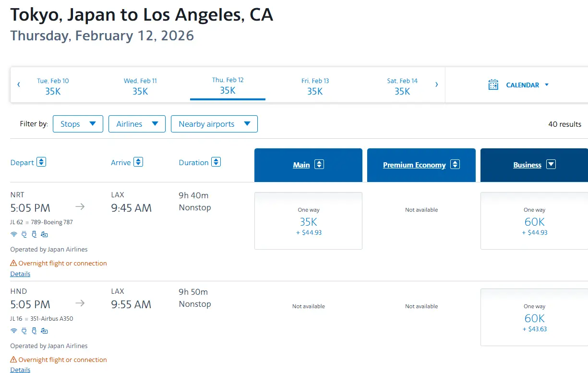Click the USB port icon on flight JL 16
Screen dimensions: 588x373
(34, 331)
